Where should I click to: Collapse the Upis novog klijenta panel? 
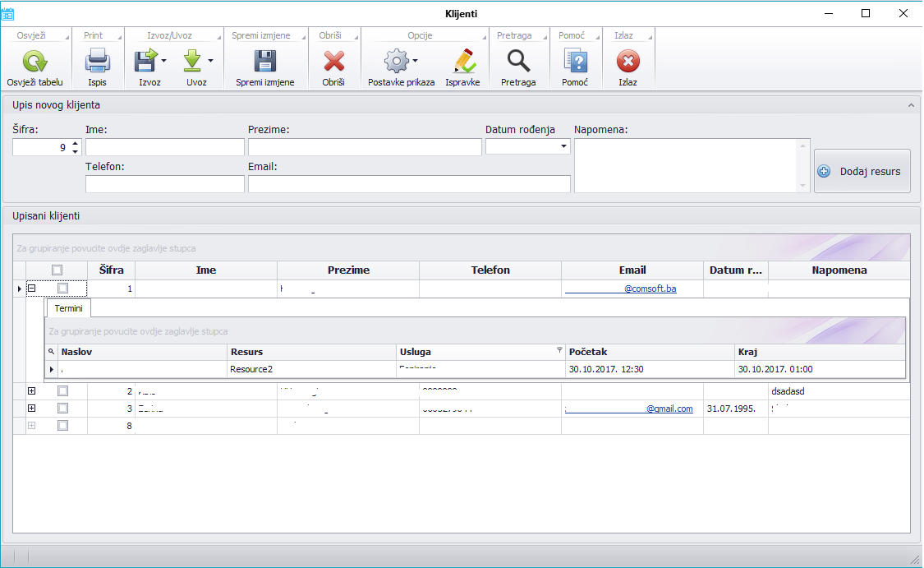[x=911, y=105]
